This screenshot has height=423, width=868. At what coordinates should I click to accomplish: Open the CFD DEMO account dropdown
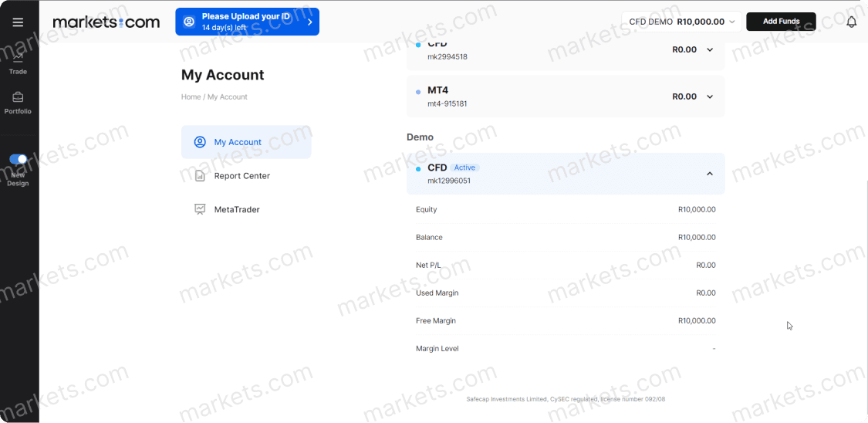click(x=681, y=22)
